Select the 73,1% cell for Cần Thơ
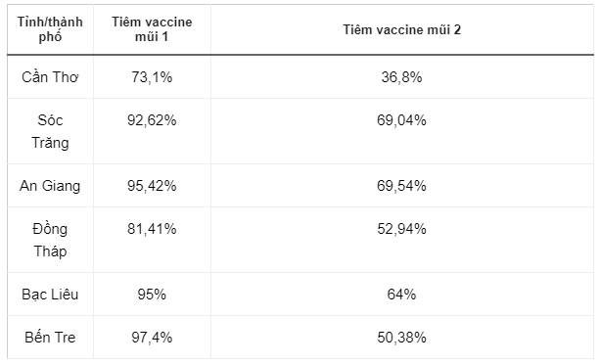 [x=152, y=77]
